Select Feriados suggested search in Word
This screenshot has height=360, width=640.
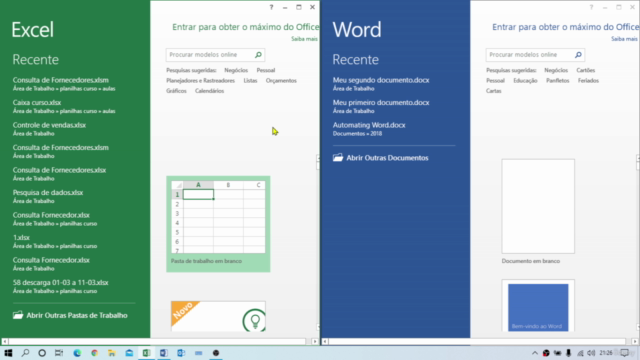click(x=588, y=80)
